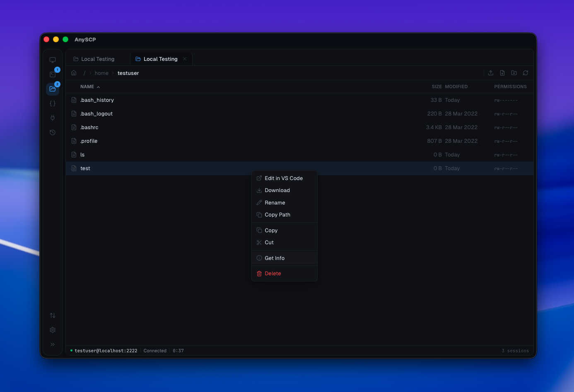
Task: Click the 0:37 session timer
Action: click(x=178, y=351)
